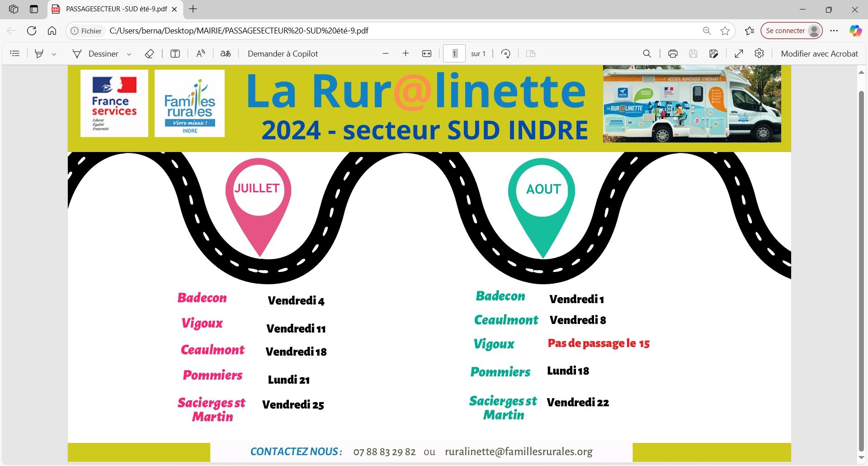Click 'Vendredi 25' in the July list
868x466 pixels.
pyautogui.click(x=293, y=404)
